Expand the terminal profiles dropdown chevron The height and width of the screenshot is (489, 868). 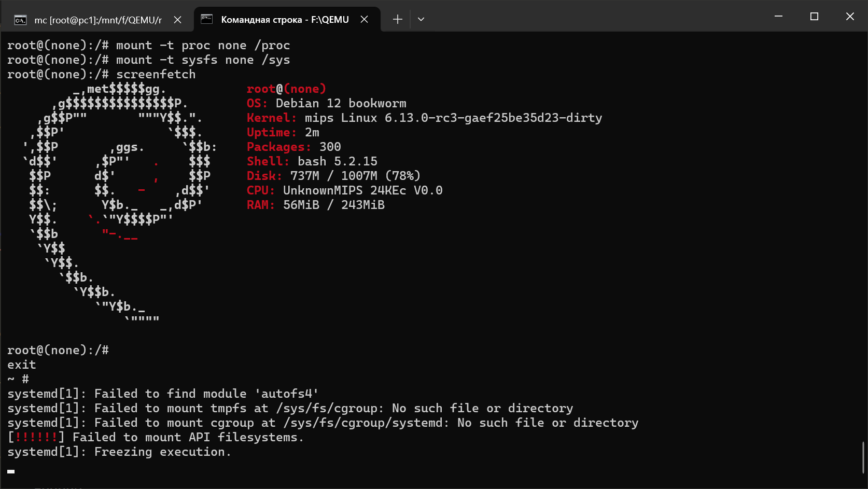pyautogui.click(x=421, y=20)
